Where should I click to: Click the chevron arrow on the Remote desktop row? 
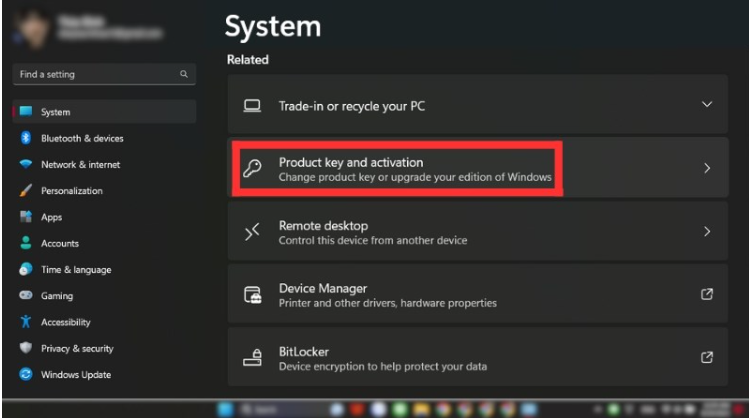[707, 231]
